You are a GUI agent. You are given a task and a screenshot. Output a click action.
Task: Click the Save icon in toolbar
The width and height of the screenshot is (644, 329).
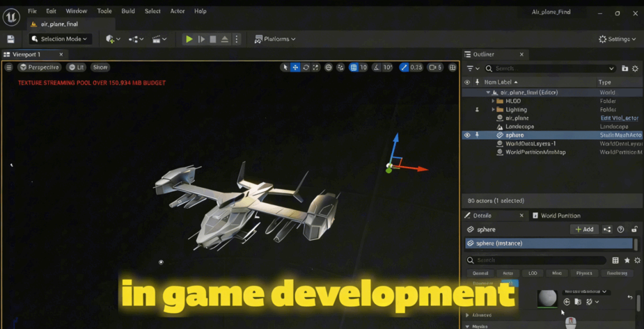[x=10, y=39]
